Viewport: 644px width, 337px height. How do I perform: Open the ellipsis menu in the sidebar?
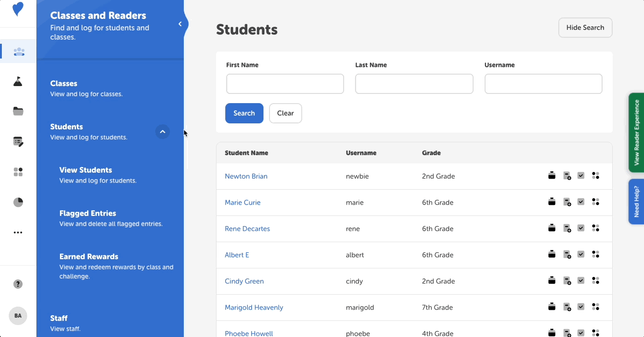[18, 232]
